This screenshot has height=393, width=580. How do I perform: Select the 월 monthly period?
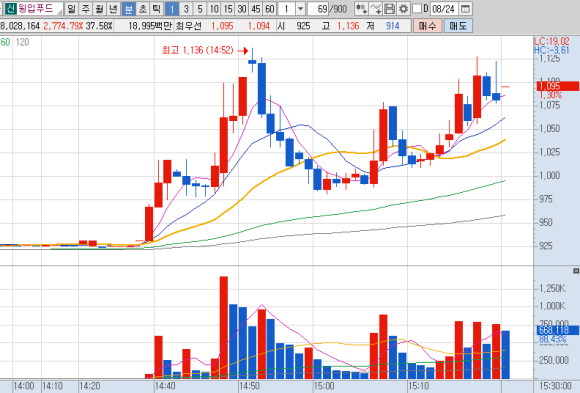pos(100,9)
